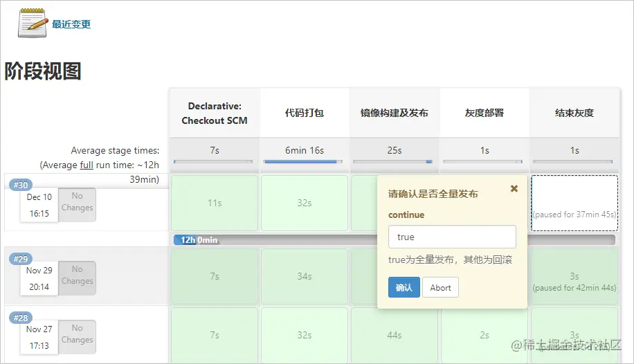Select the 灰度部署 stage header
Viewport: 634px width, 364px height.
(x=484, y=113)
